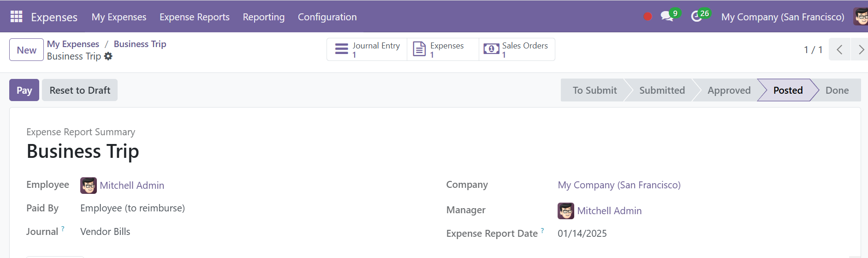Open the activities clock icon
This screenshot has height=258, width=868.
pyautogui.click(x=696, y=17)
